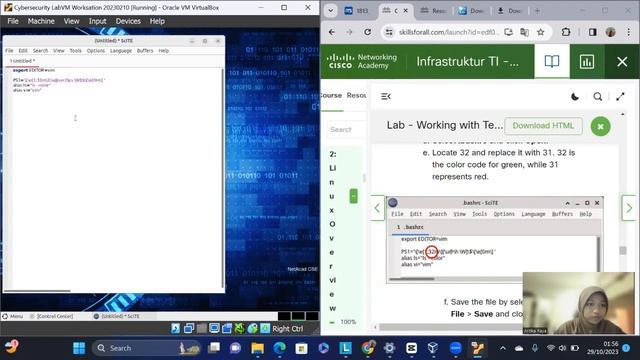Click the VirtualBox host key arrow icon
Viewport: 640px width, 360px height.
tap(265, 328)
